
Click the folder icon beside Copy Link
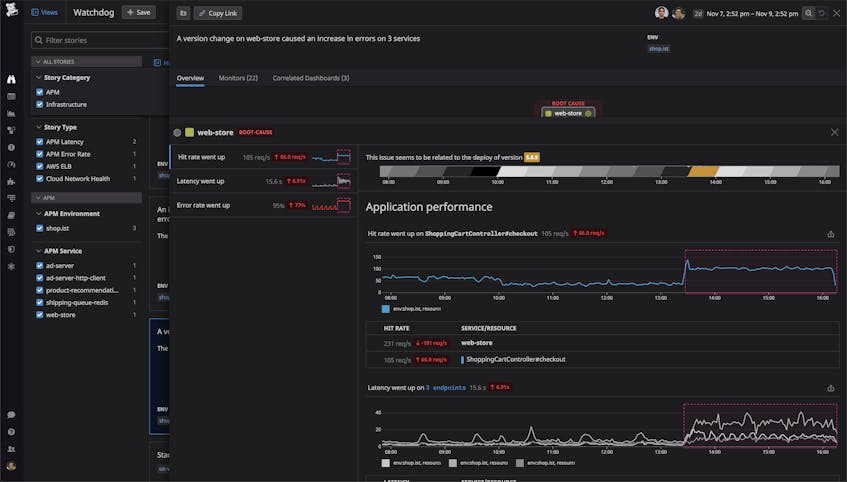pos(183,13)
